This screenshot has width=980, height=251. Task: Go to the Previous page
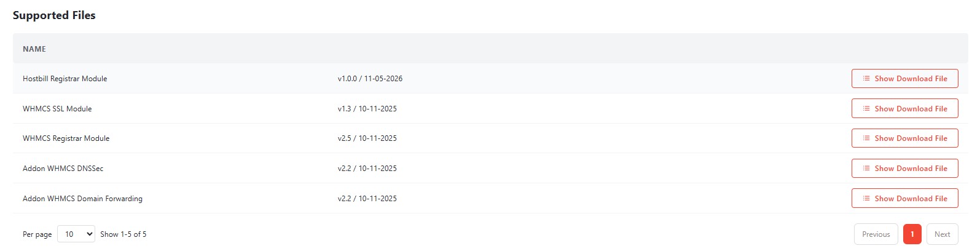[x=876, y=234]
